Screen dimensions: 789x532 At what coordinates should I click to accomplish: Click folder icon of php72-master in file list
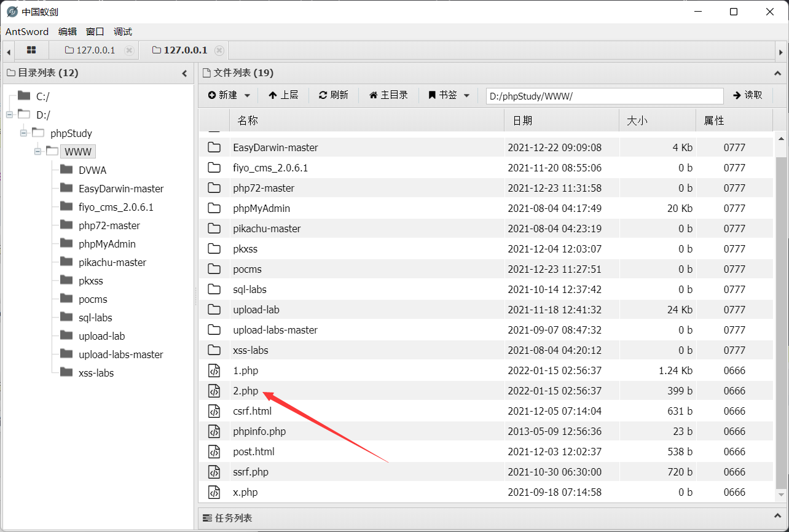pyautogui.click(x=214, y=188)
